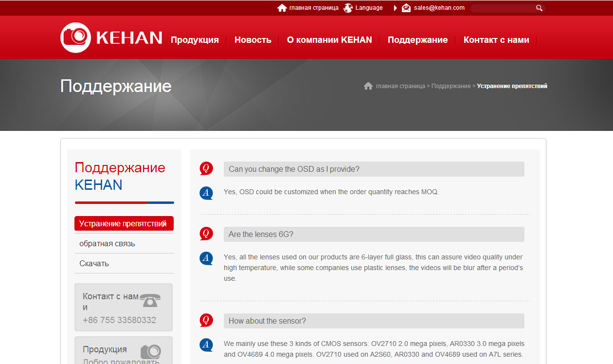Select Устранение препятствий in the sidebar
The image size is (613, 364).
tap(124, 223)
